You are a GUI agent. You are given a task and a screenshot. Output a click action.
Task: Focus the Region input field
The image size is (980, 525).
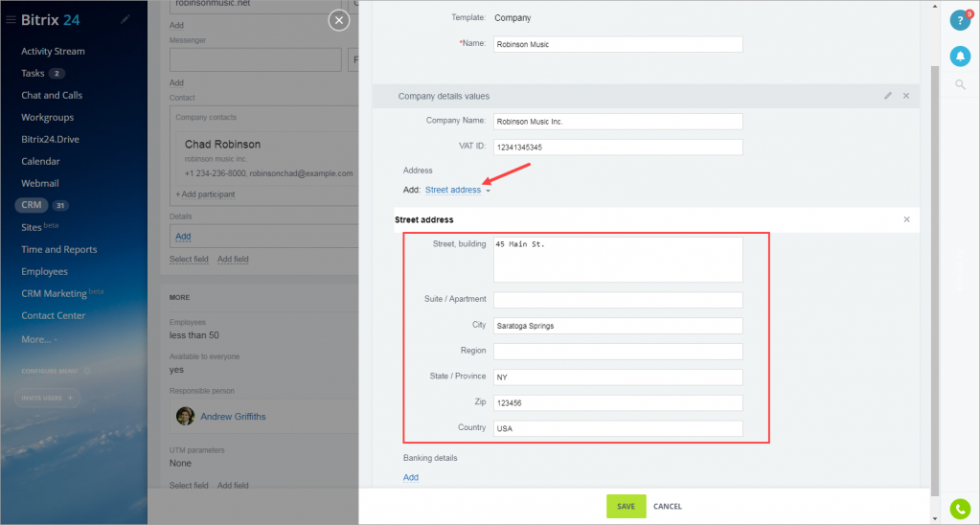(x=618, y=352)
